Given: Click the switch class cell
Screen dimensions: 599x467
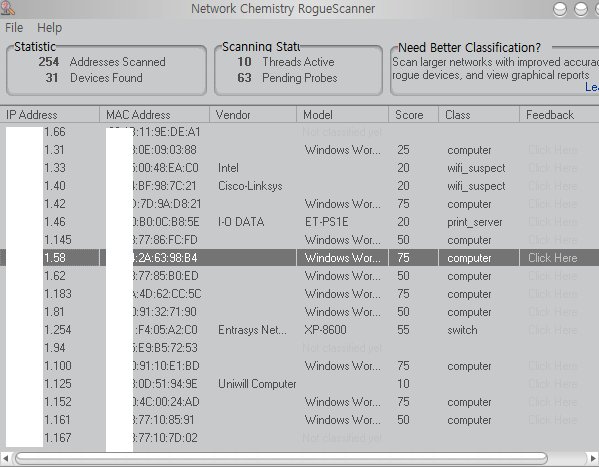Looking at the screenshot, I should tap(462, 330).
